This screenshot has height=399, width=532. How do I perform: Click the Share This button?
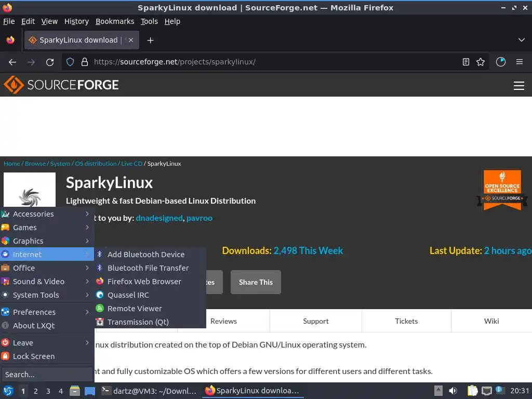(x=256, y=282)
